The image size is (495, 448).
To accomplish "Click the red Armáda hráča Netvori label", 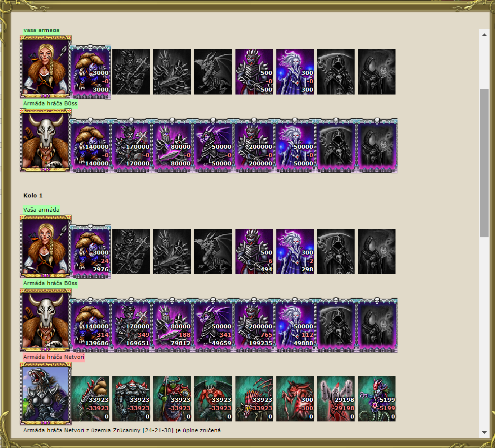I will click(x=54, y=357).
